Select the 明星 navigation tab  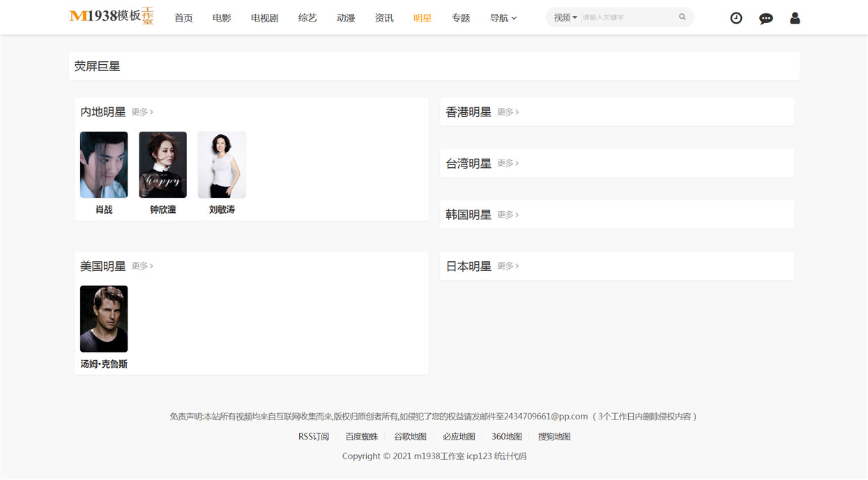(422, 18)
